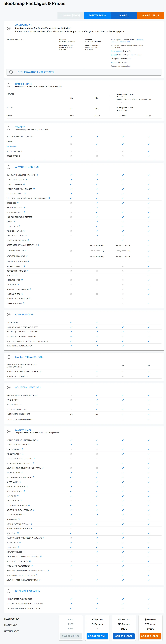Expand Futures & Stock Market Data
The width and height of the screenshot is (166, 644).
[x=11, y=72]
